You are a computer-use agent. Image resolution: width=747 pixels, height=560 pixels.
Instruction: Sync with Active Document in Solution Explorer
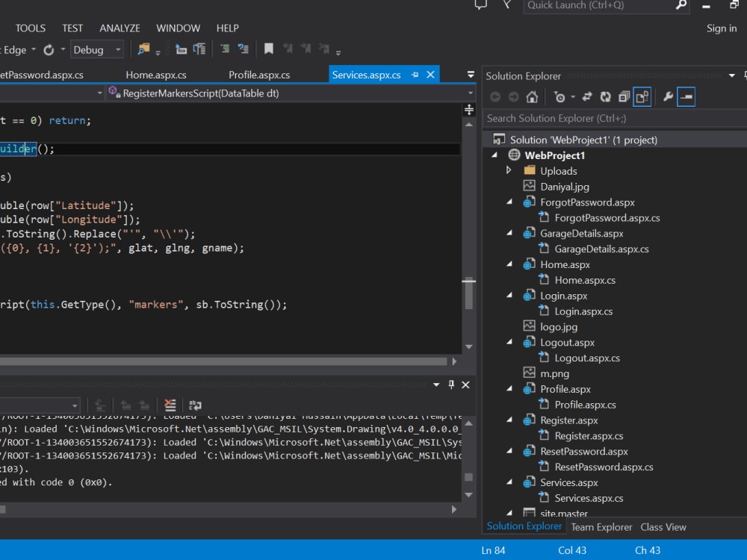click(587, 97)
